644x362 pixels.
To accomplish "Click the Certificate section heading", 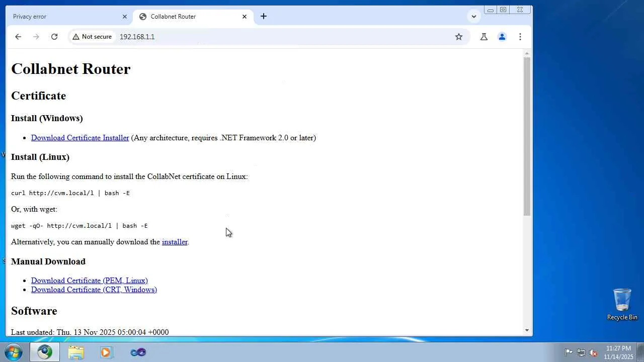I will click(39, 96).
